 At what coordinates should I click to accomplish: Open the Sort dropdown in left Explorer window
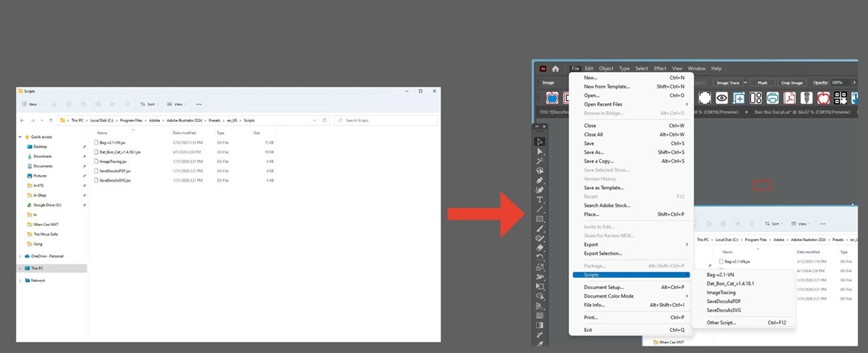(148, 104)
